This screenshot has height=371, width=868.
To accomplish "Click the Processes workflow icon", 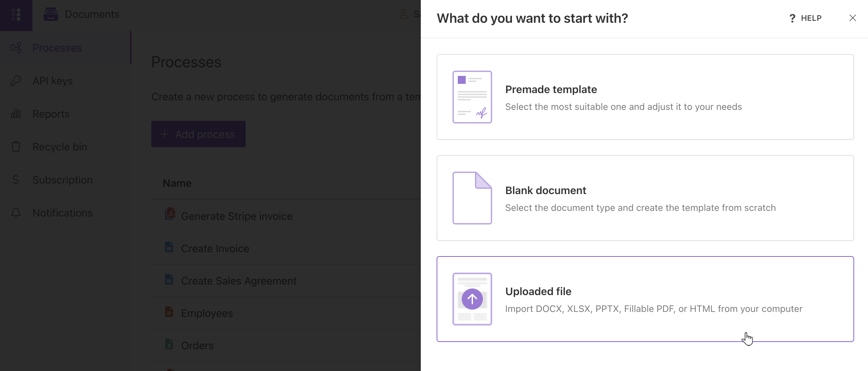I will [x=16, y=48].
